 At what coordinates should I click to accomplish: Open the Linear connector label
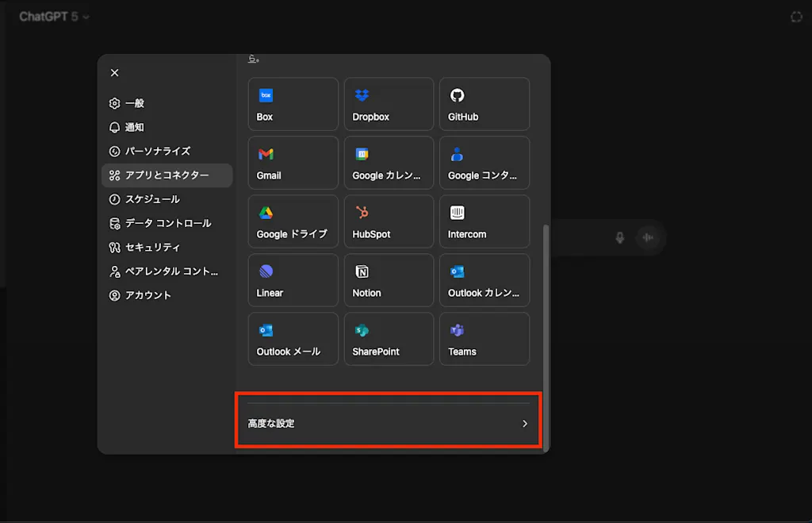(x=270, y=293)
